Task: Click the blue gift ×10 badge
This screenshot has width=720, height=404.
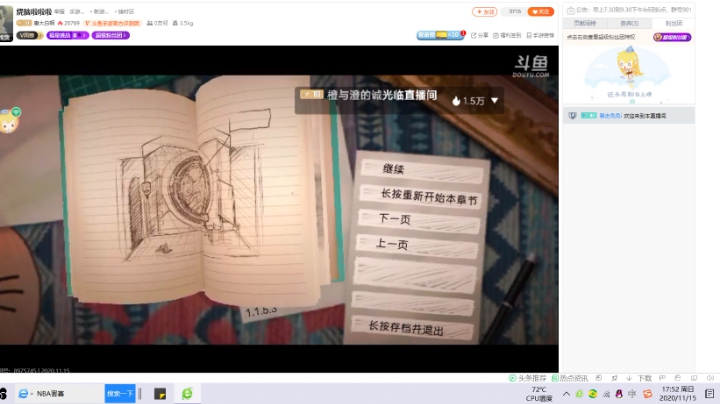Action: coord(439,35)
